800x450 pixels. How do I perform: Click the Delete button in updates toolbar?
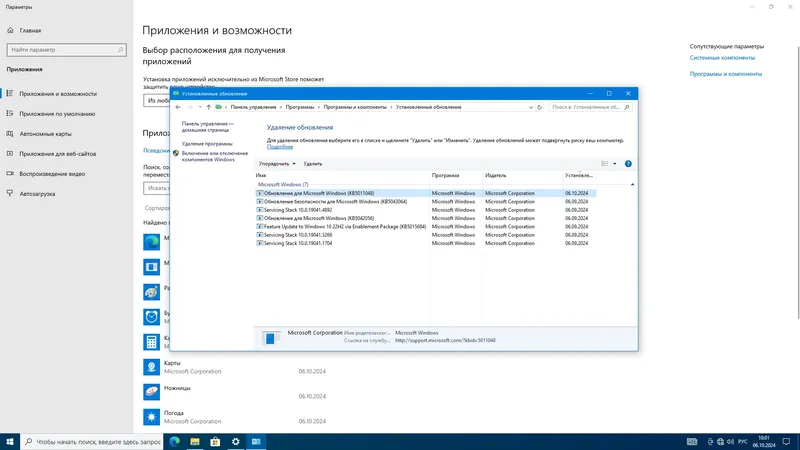click(x=313, y=164)
